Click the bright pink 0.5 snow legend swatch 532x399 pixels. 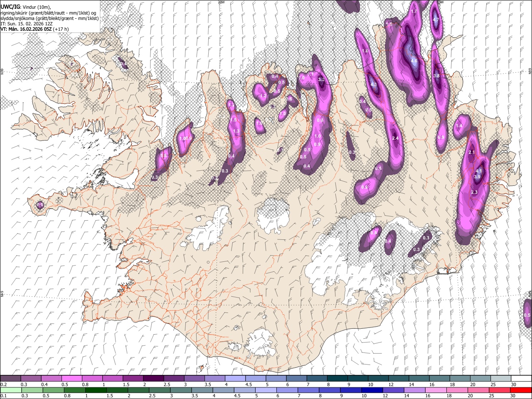point(71,378)
